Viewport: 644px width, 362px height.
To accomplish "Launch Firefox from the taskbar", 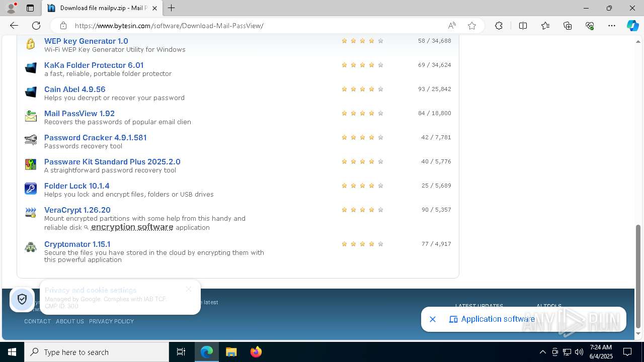I will pyautogui.click(x=256, y=352).
